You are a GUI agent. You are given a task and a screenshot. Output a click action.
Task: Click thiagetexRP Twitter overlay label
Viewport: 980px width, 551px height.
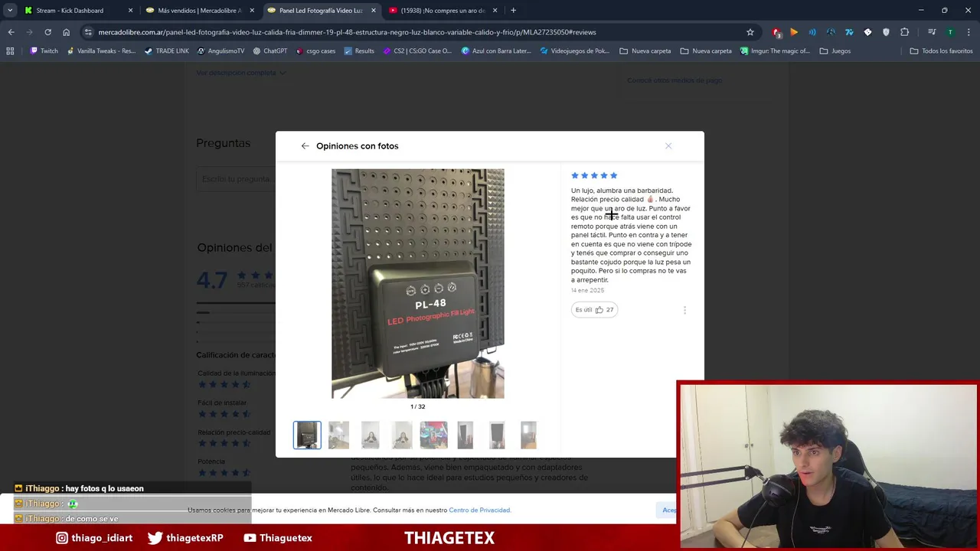coord(185,538)
